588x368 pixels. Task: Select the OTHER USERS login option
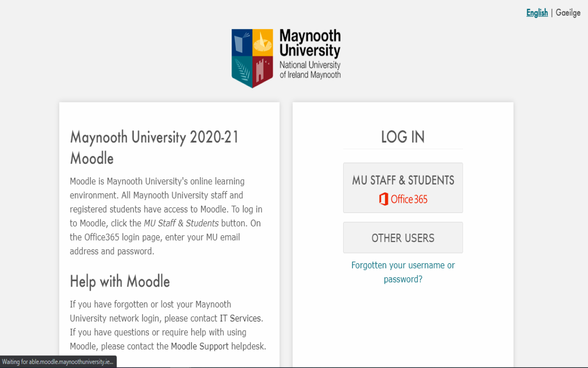[x=403, y=237]
